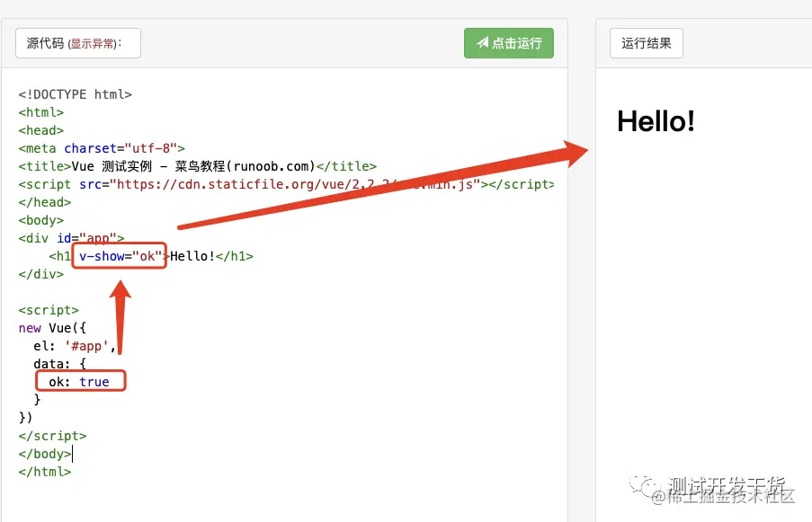Click the meta charset="utf-8" line
The image size is (812, 522).
point(102,148)
